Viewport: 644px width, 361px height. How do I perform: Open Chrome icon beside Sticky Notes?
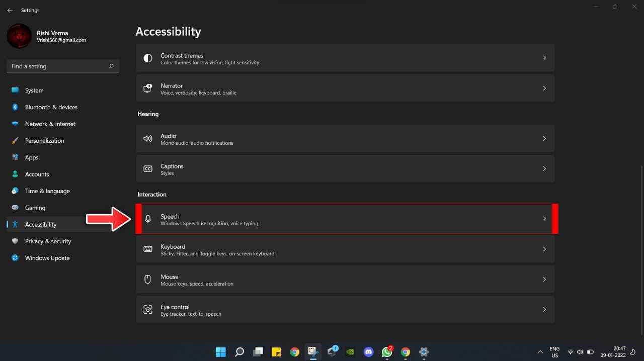tap(295, 352)
